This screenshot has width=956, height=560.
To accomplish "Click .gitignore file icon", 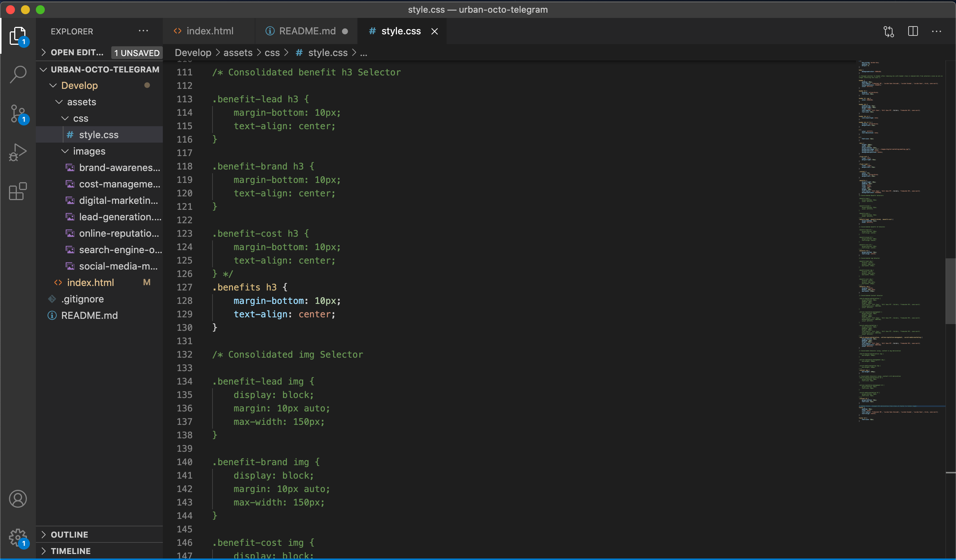I will pos(52,299).
